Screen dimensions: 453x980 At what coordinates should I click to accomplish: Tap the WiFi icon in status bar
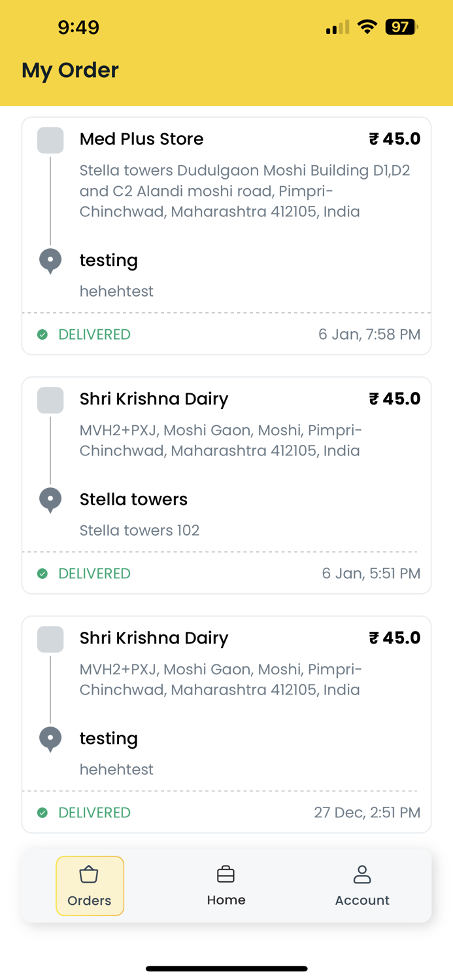point(367,27)
